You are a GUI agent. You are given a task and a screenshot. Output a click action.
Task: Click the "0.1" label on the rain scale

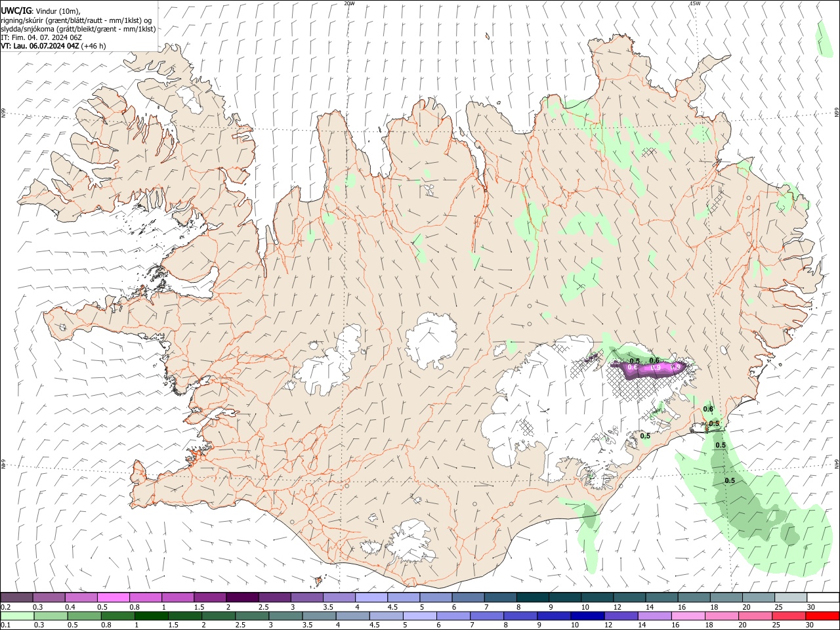coord(6,625)
